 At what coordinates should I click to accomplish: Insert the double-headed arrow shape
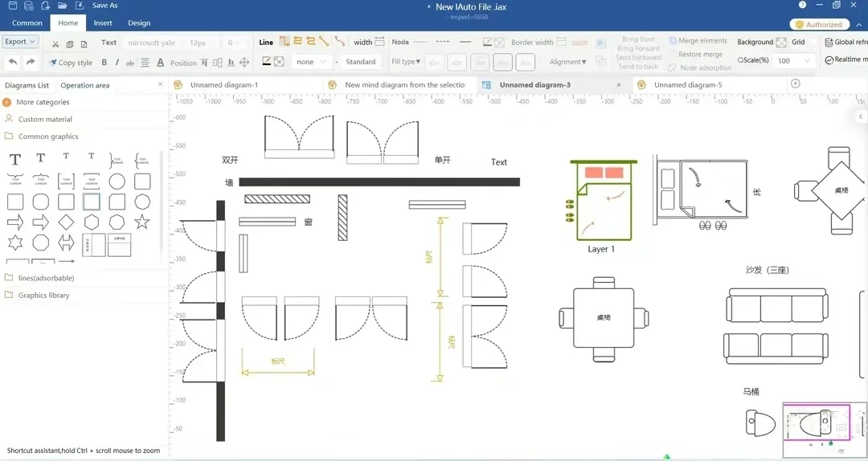click(66, 243)
